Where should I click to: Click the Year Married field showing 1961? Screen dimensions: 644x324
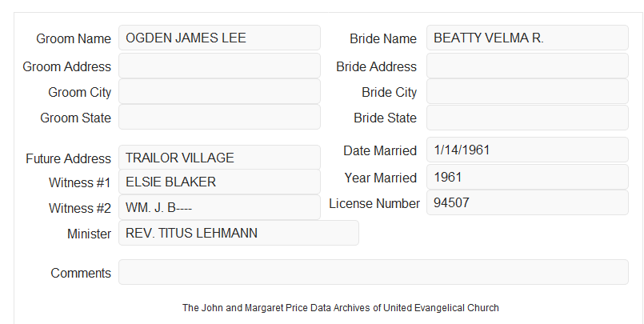pos(527,177)
